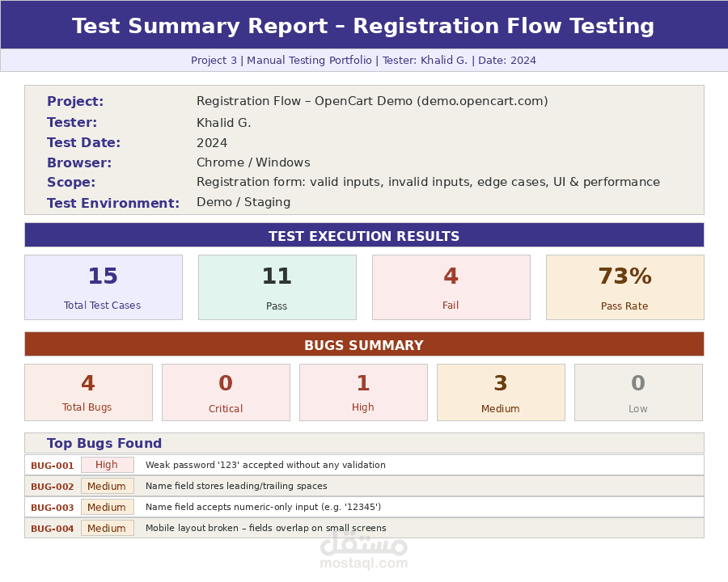728x582 pixels.
Task: Click the Bugs Summary header bar
Action: click(x=364, y=344)
